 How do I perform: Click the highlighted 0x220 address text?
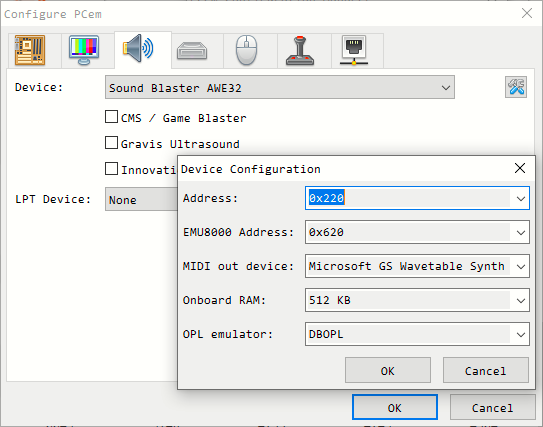tap(326, 198)
